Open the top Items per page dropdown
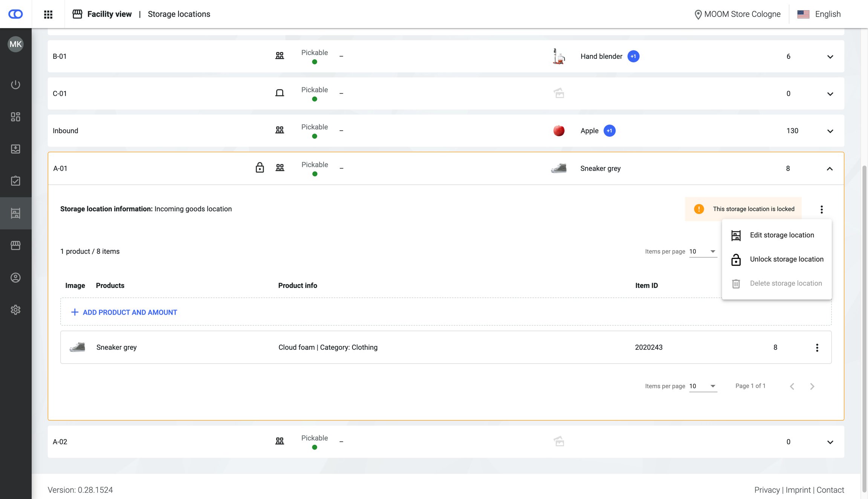Viewport: 868px width, 499px height. [x=702, y=251]
